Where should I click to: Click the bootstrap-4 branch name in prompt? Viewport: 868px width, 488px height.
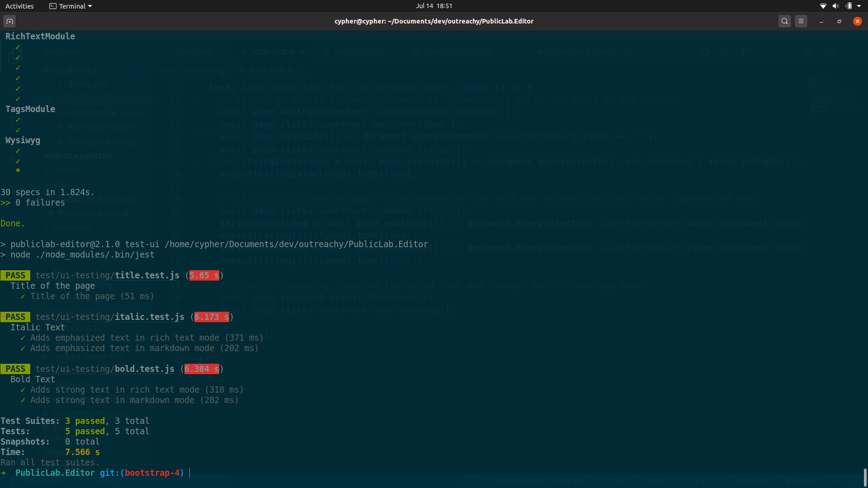[152, 473]
